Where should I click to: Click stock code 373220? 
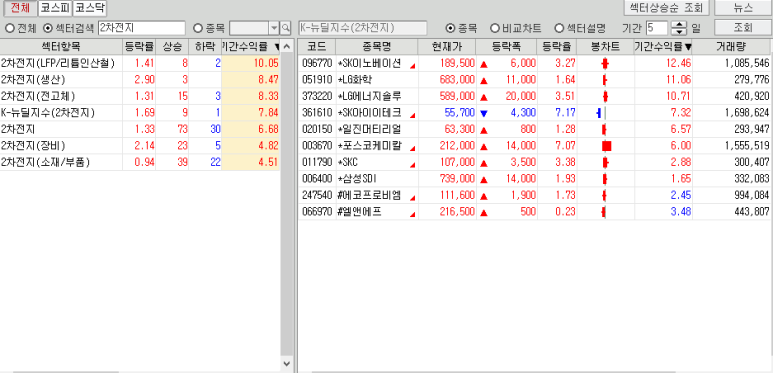point(317,96)
